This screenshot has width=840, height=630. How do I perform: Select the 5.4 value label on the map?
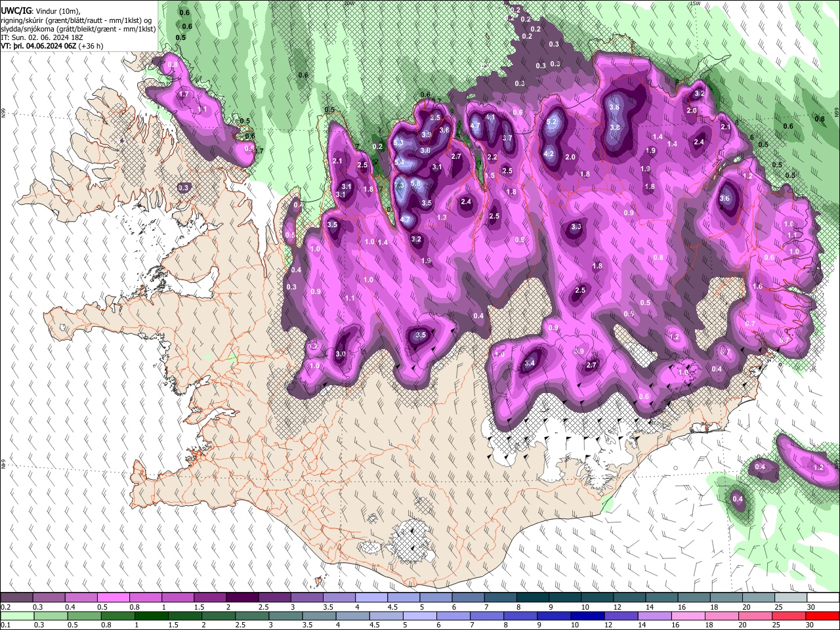(399, 161)
